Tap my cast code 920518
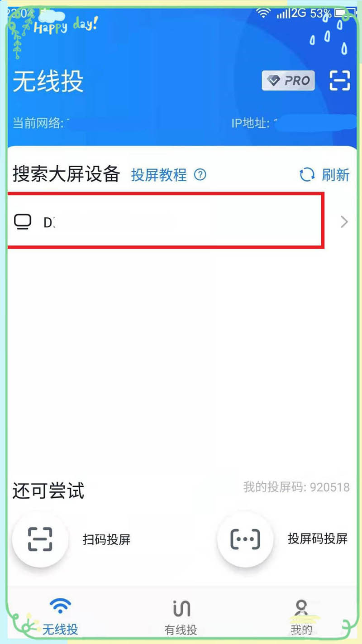The width and height of the screenshot is (362, 644). pyautogui.click(x=296, y=487)
